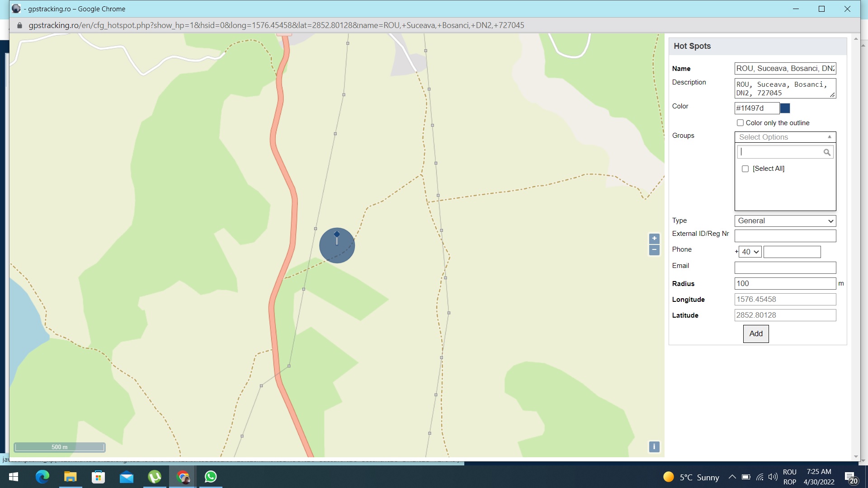Open WhatsApp from the taskbar
868x488 pixels.
coord(211,477)
